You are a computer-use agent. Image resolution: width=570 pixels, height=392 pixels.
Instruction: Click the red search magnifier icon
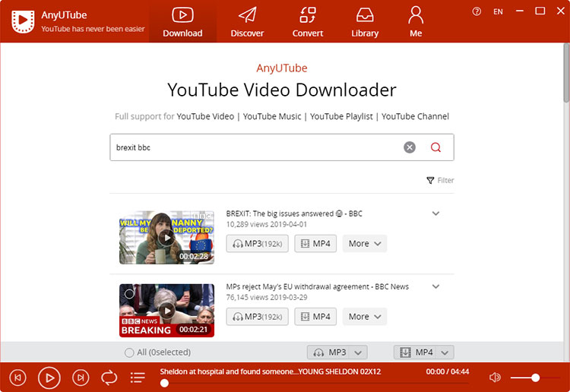(436, 147)
